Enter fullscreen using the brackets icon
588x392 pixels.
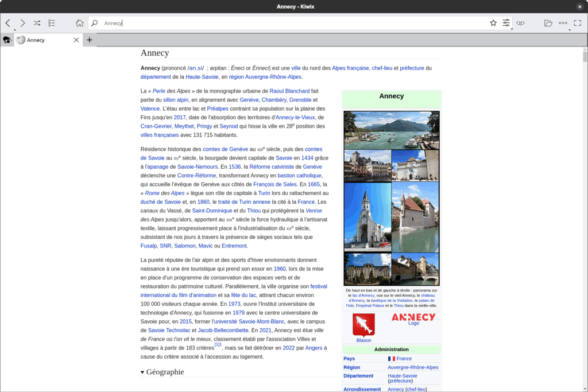tap(578, 23)
